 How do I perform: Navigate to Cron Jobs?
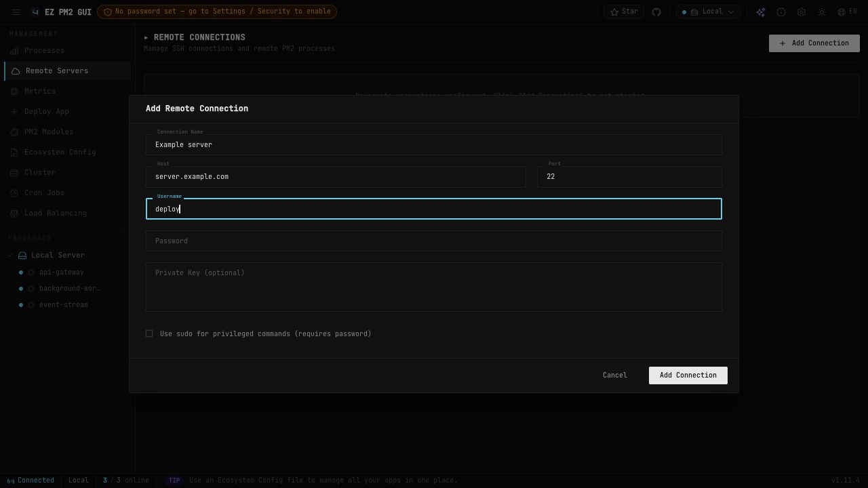click(67, 193)
